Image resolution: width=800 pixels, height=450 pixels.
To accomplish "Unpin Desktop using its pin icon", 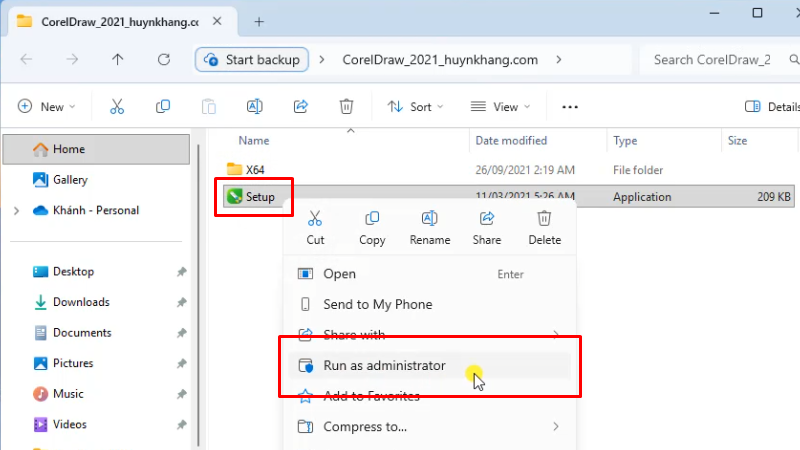I will [182, 272].
